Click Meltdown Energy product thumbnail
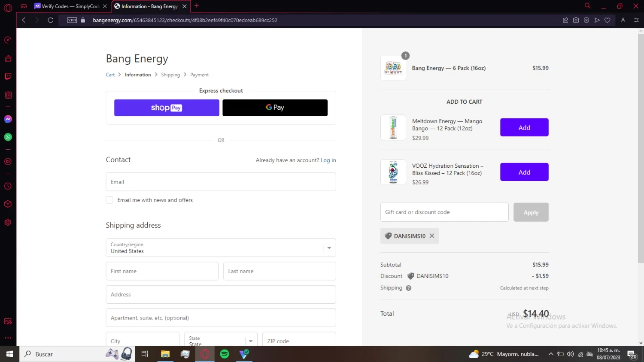This screenshot has height=362, width=644. coord(393,127)
